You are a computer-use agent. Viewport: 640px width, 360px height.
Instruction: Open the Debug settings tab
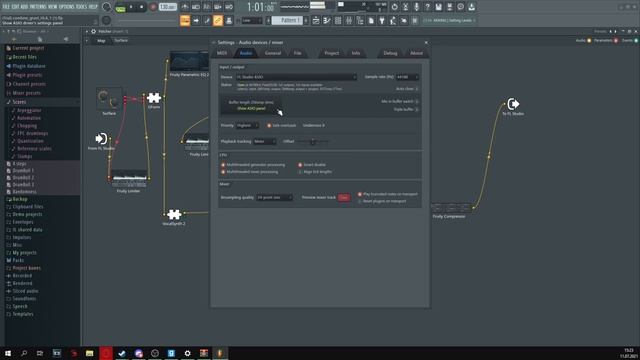click(x=390, y=53)
